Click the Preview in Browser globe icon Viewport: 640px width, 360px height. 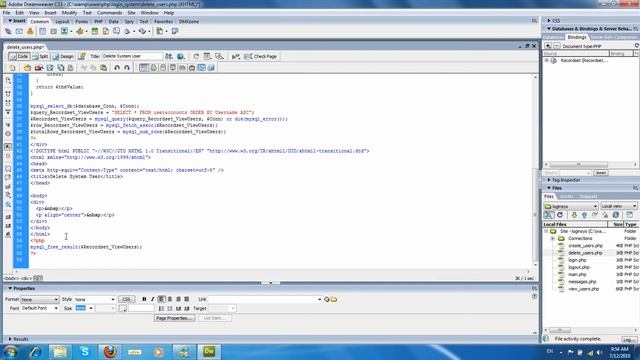pyautogui.click(x=180, y=56)
